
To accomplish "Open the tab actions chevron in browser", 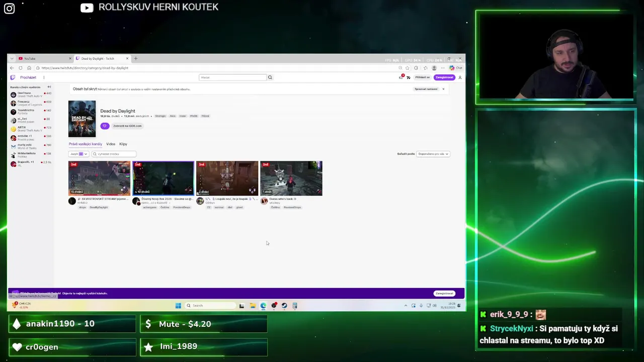I will pyautogui.click(x=12, y=58).
